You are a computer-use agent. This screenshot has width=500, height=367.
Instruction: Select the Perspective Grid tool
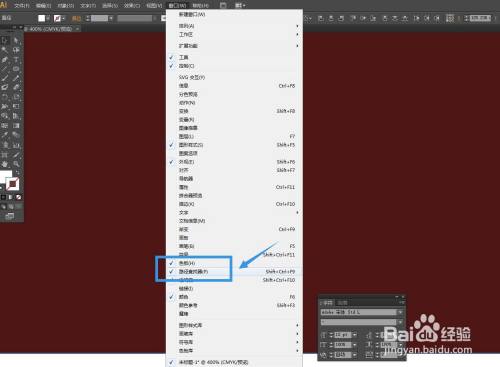click(16, 116)
